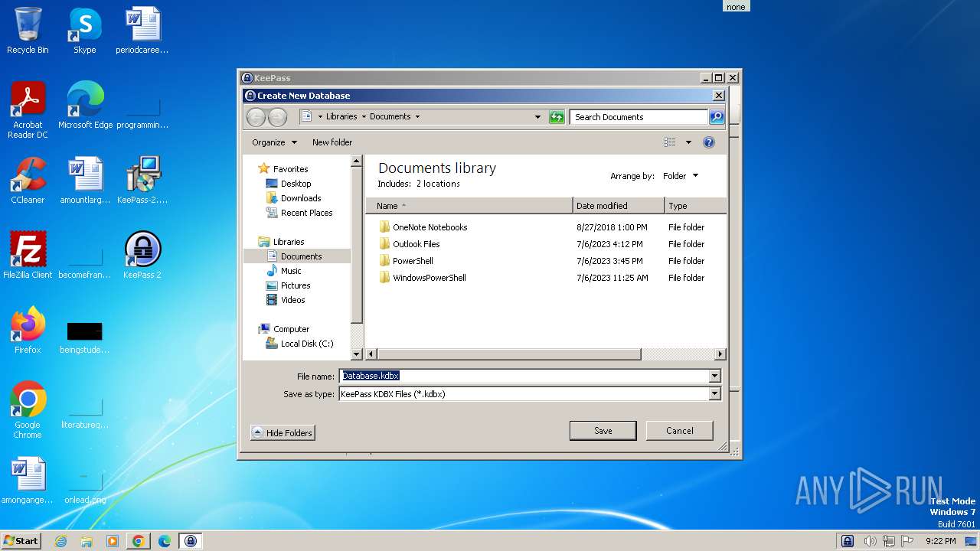Click the horizontal scrollbar of file list
Viewport: 980px width, 551px height.
[508, 354]
